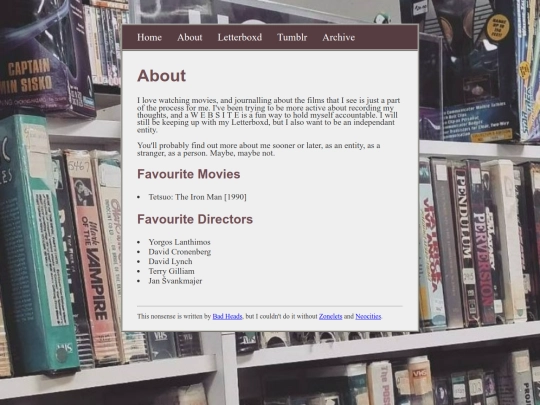Viewport: 540px width, 405px height.
Task: Select David Lynch in directors list
Action: point(170,261)
